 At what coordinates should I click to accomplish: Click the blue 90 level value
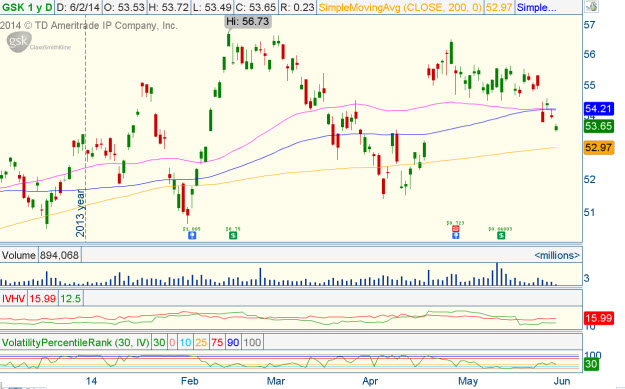pyautogui.click(x=233, y=342)
